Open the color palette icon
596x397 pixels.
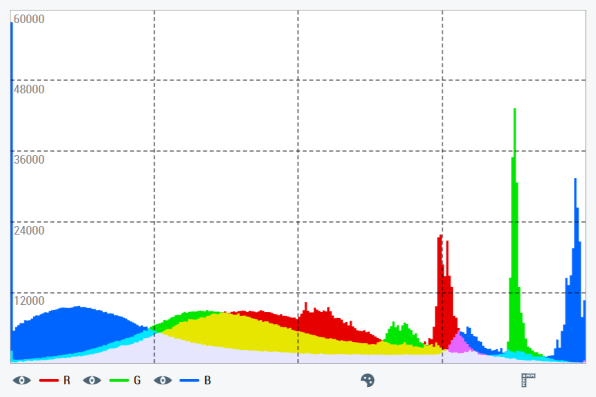click(368, 380)
